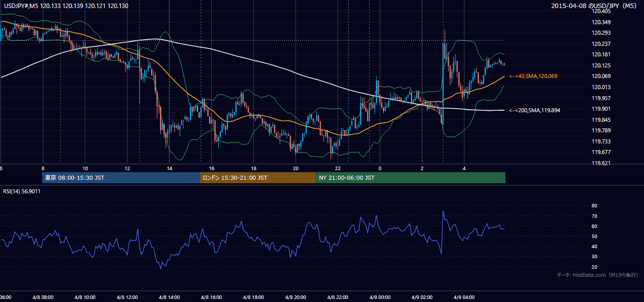Click RSI scale value 50
Image resolution: width=644 pixels, height=302 pixels.
coord(594,236)
